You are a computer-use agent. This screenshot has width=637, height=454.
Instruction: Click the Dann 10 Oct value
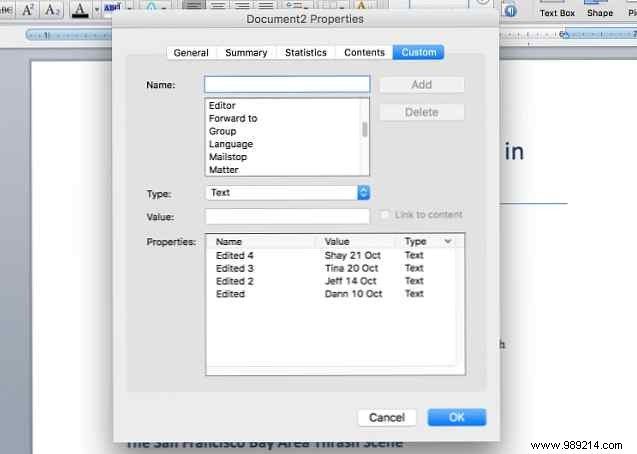(353, 294)
